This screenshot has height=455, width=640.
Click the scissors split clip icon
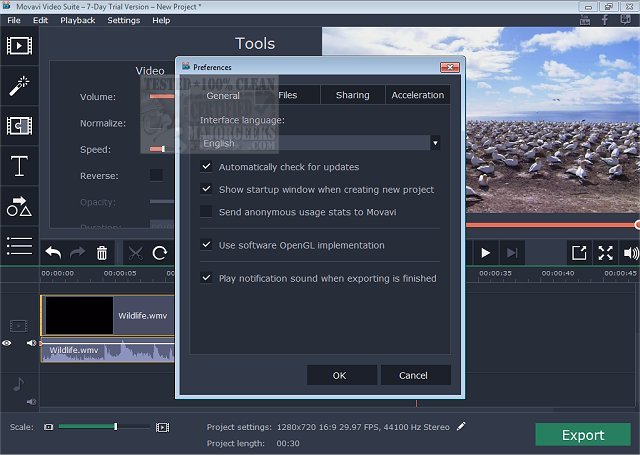pyautogui.click(x=135, y=253)
